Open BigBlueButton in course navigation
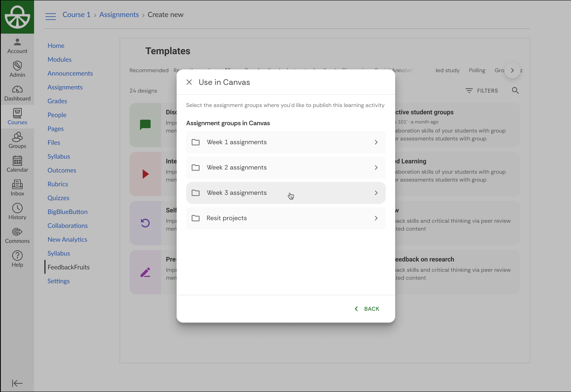This screenshot has height=392, width=571. point(67,212)
